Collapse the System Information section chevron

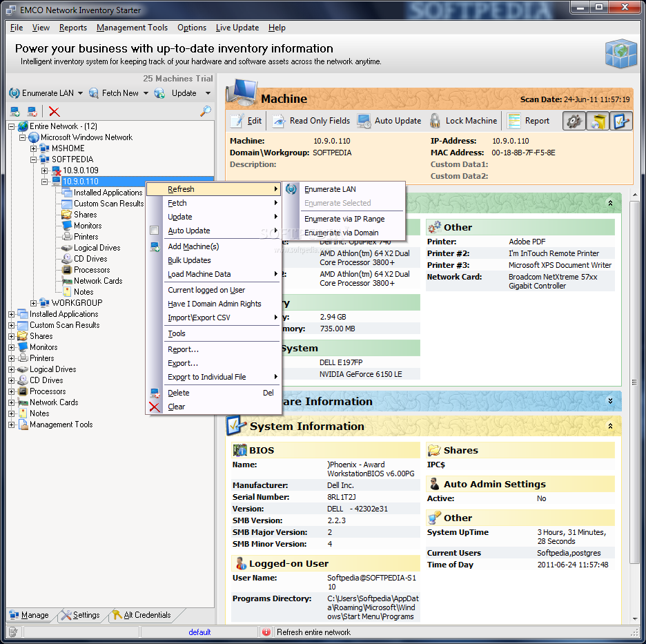tap(610, 426)
